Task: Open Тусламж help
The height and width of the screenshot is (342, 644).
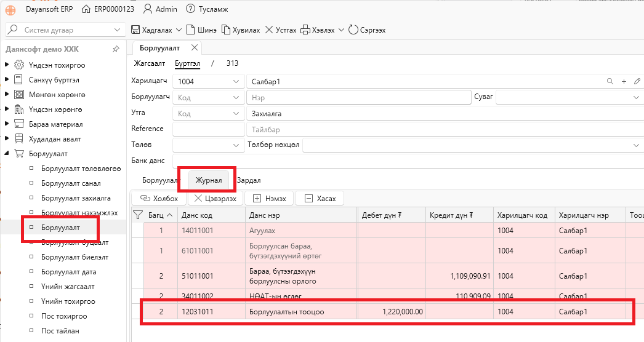Action: pos(207,9)
